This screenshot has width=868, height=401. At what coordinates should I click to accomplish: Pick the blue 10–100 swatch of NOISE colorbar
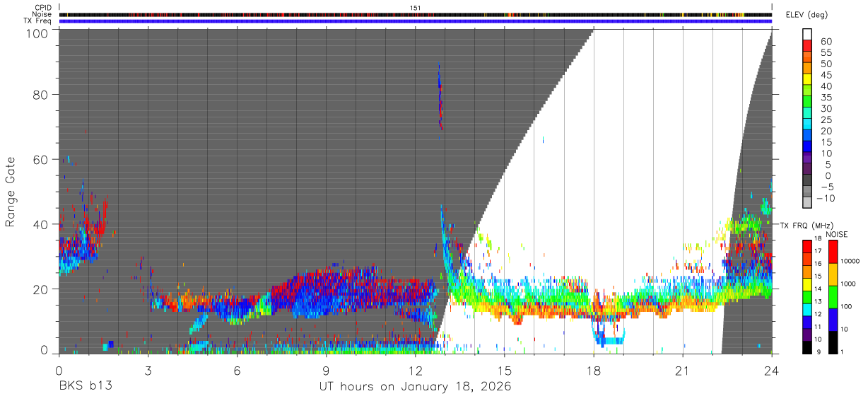coord(832,318)
